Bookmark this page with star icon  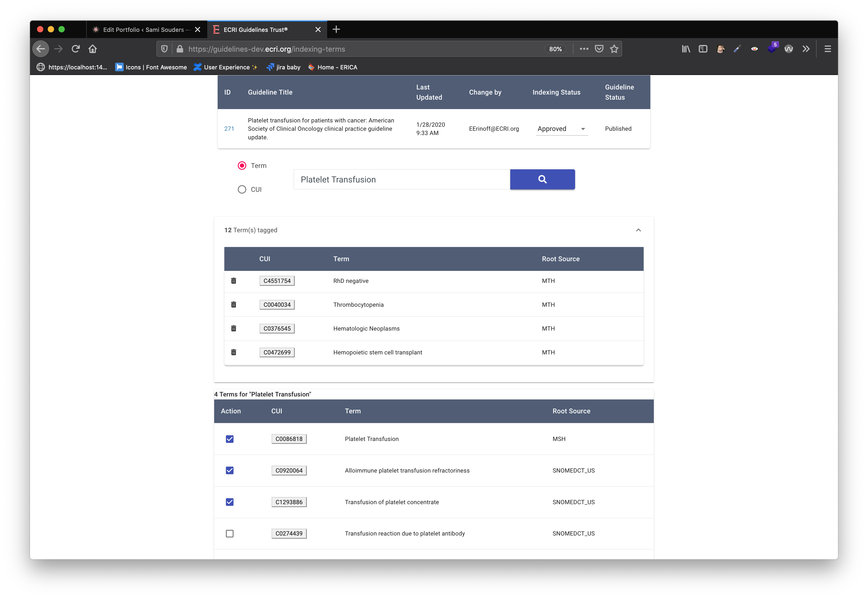pos(614,49)
